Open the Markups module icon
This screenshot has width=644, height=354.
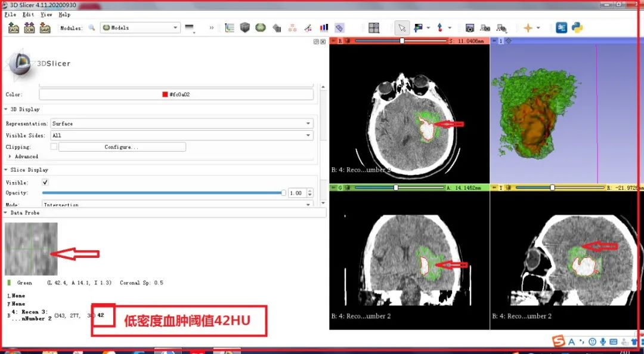(x=292, y=28)
